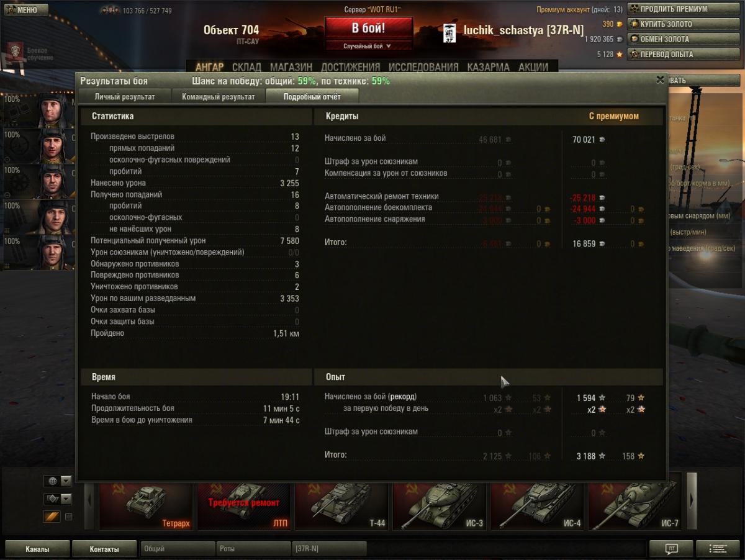
Task: Switch to ИССЛЕДОВАНИЯ tab
Action: click(x=423, y=67)
